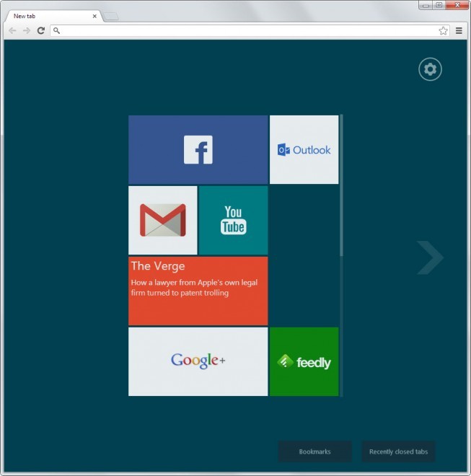Click The Verge headline text

pos(194,288)
